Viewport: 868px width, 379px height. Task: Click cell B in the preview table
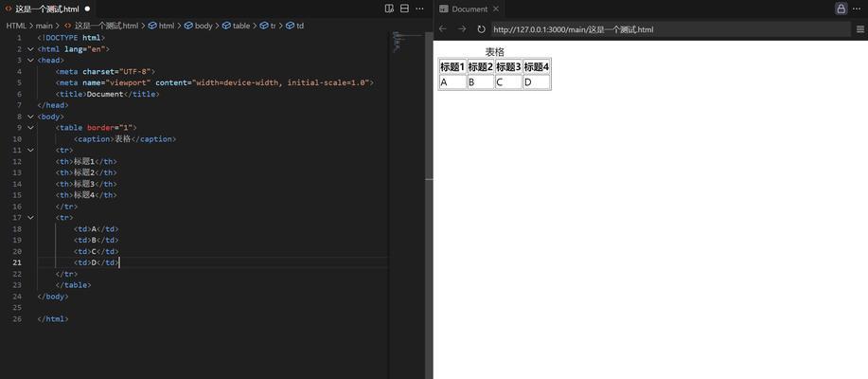pyautogui.click(x=481, y=82)
